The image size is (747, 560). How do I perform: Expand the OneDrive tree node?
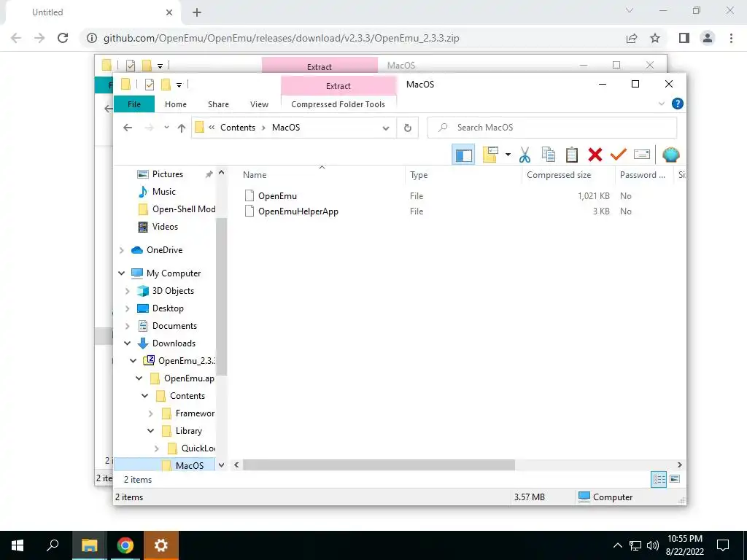pyautogui.click(x=122, y=250)
